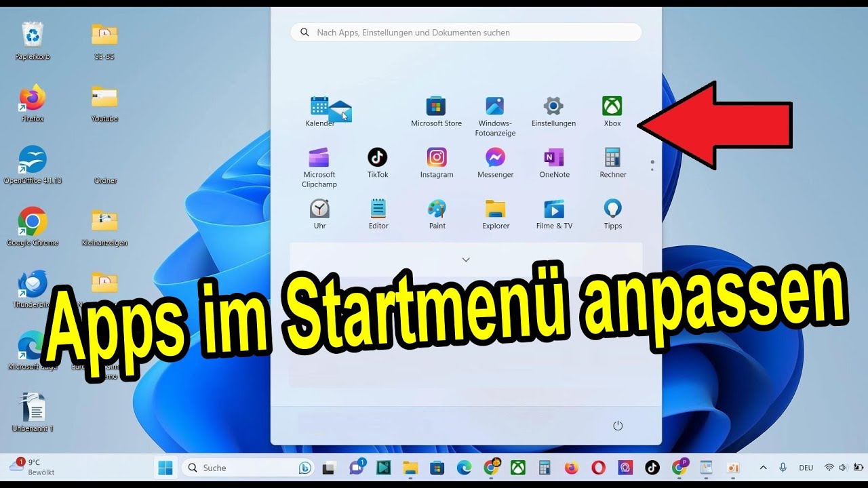Open Explorer in Start menu

pos(496,214)
